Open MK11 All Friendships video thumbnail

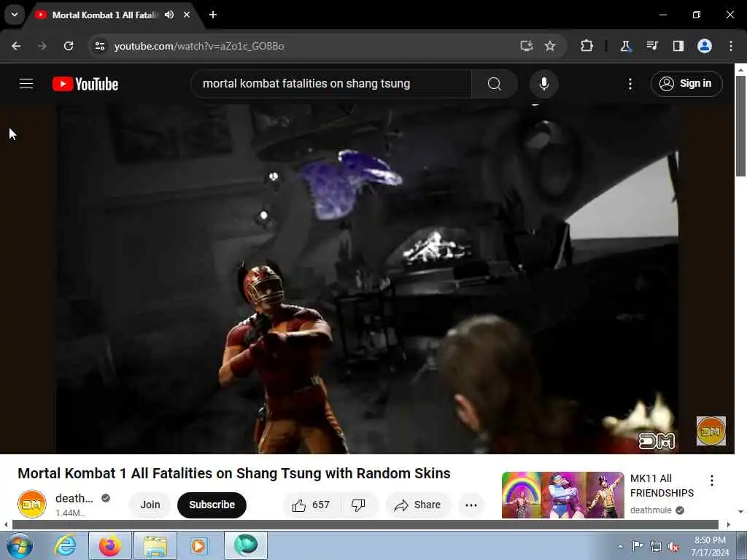coord(562,495)
